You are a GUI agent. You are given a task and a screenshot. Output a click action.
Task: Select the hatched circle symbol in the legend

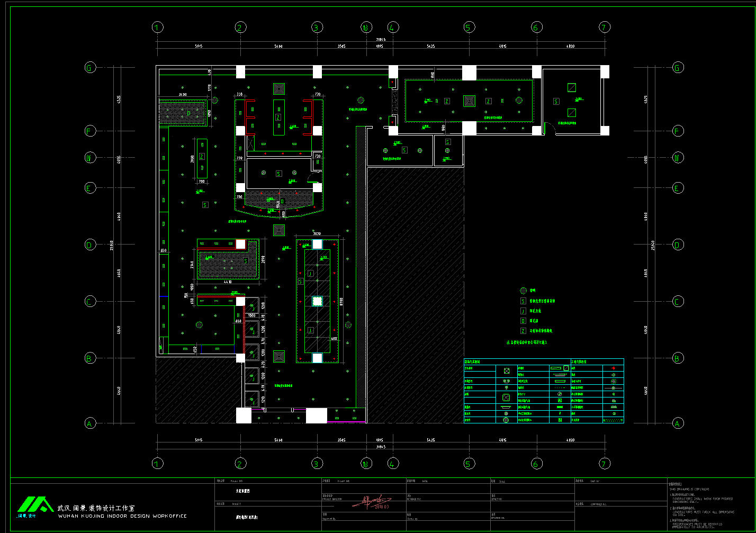pos(523,291)
